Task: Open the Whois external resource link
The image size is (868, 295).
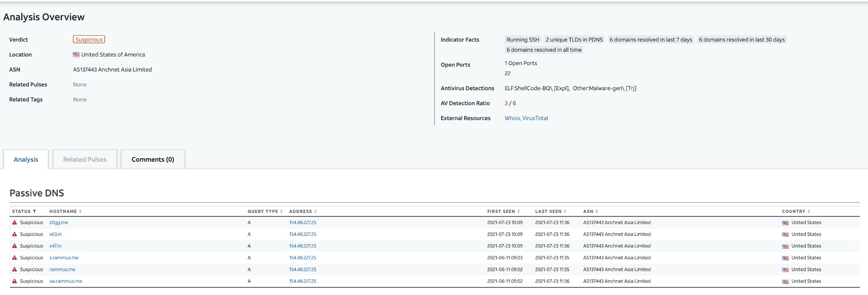Action: pos(512,118)
